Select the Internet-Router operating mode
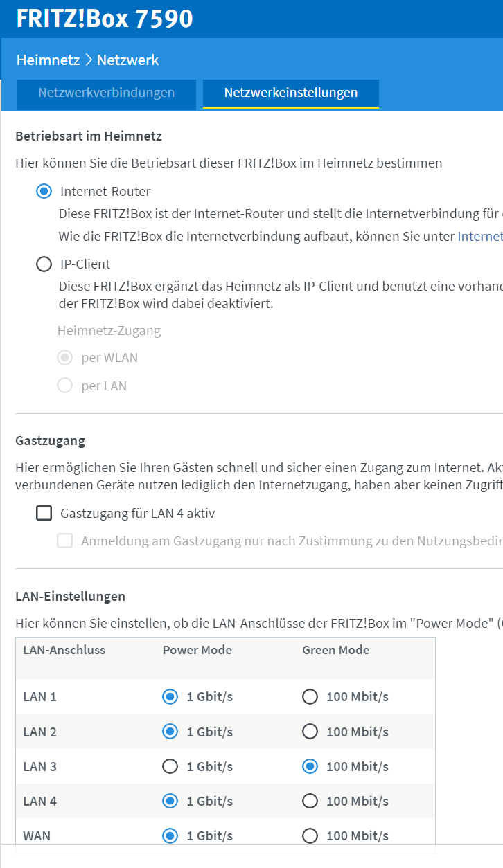 [x=44, y=191]
